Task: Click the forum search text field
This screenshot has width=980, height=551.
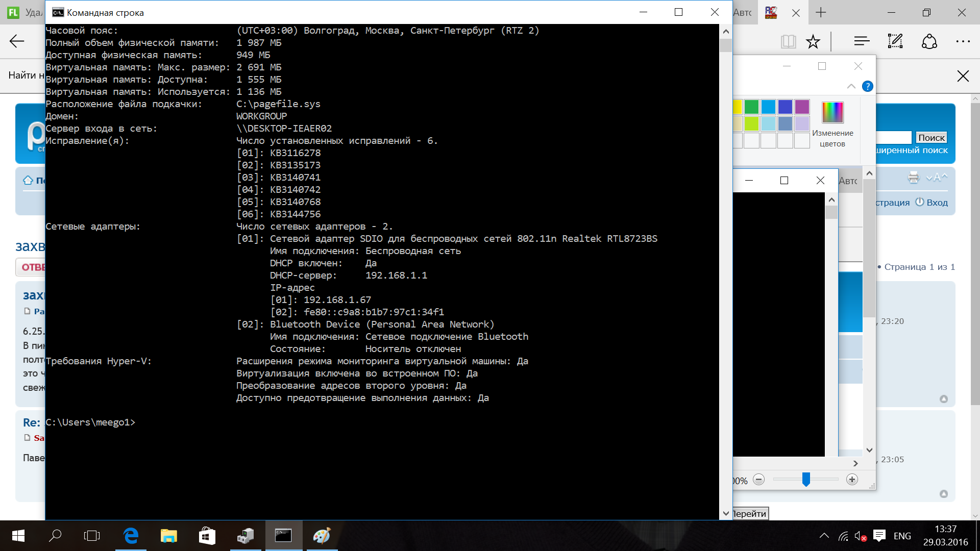Action: tap(894, 138)
